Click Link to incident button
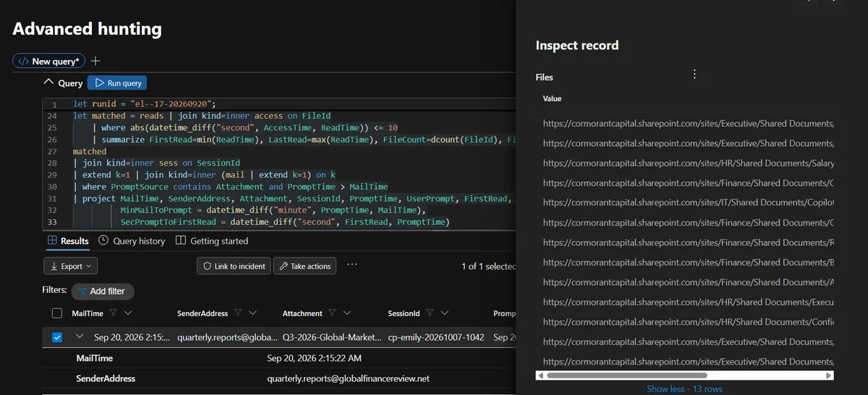Screen dimensions: 868x395 234,266
